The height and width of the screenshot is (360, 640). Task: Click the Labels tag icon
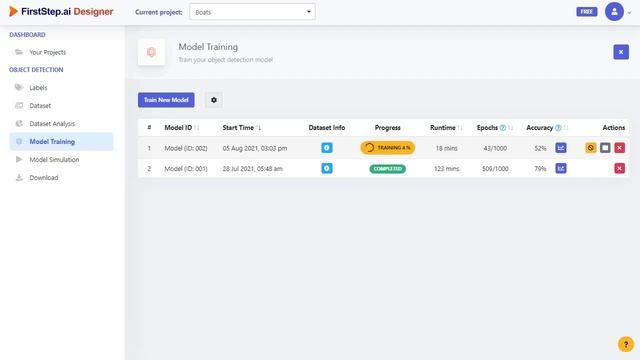pyautogui.click(x=19, y=87)
